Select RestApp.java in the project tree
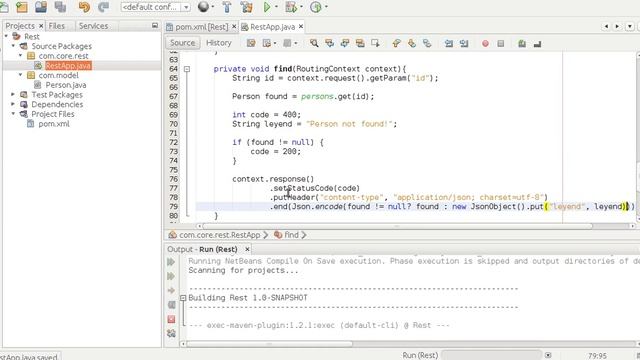The height and width of the screenshot is (360, 640). click(x=68, y=65)
